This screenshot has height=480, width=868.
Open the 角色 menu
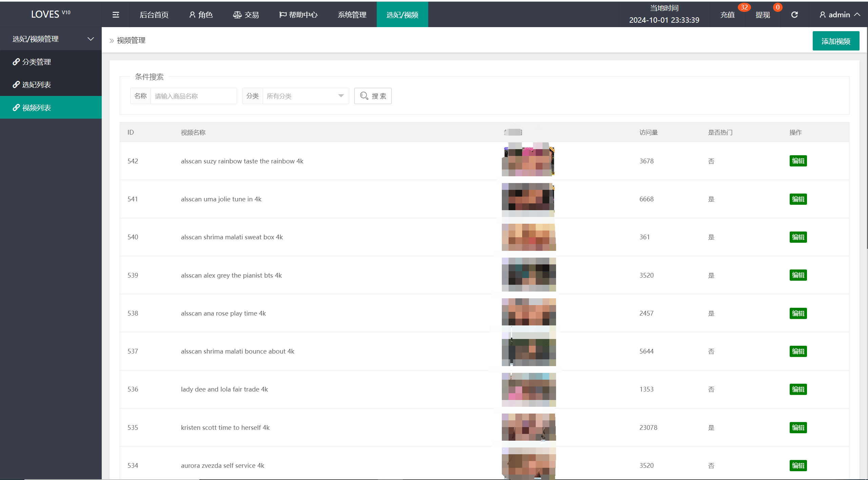click(201, 15)
